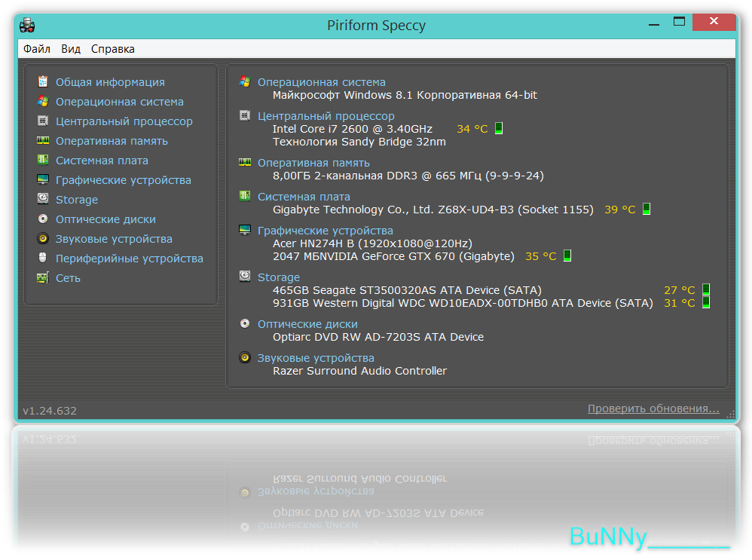
Task: Open Оптические диски sidebar section
Action: pos(105,219)
